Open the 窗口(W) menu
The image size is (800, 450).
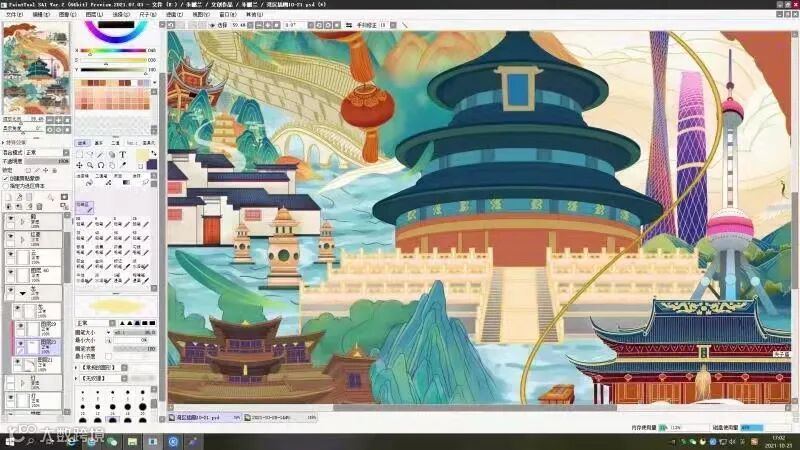(228, 14)
